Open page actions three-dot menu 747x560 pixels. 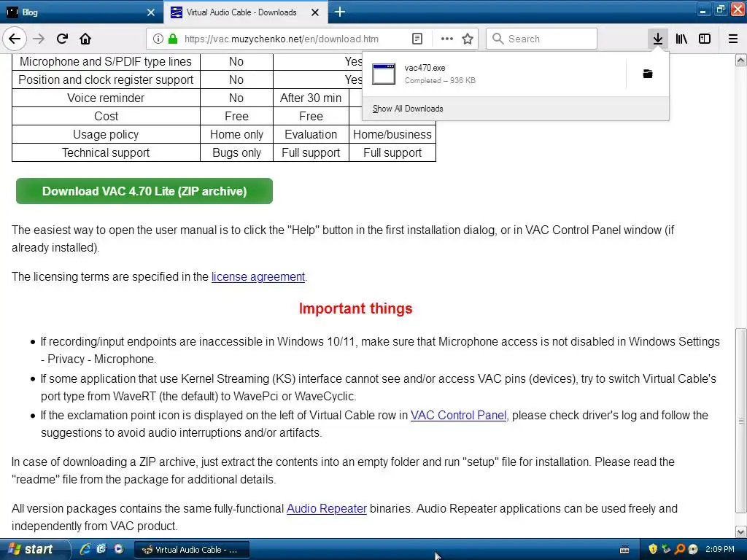(447, 39)
